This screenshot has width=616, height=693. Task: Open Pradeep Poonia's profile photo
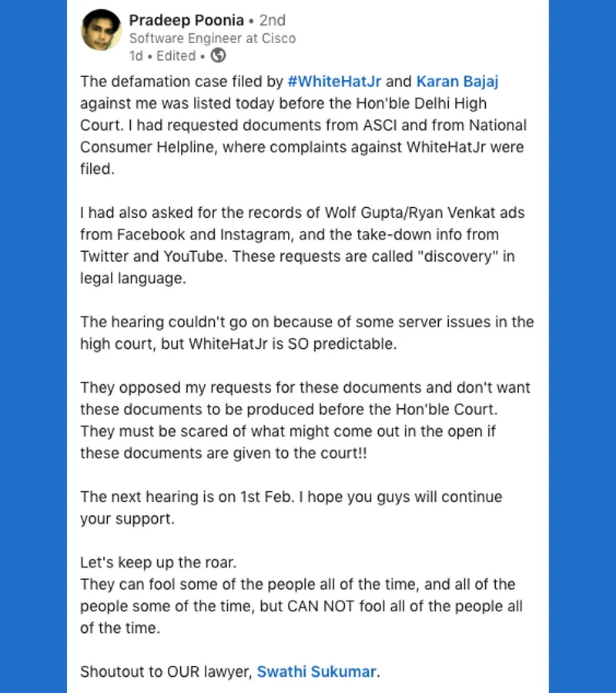[101, 29]
